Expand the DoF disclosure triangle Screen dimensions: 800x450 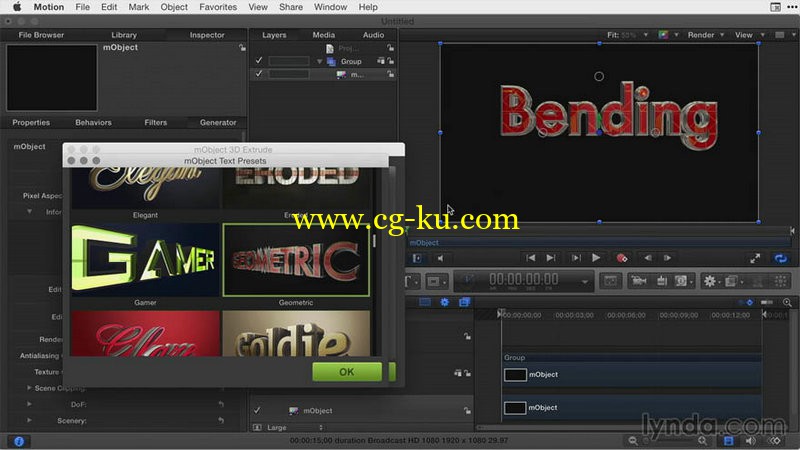(x=29, y=404)
